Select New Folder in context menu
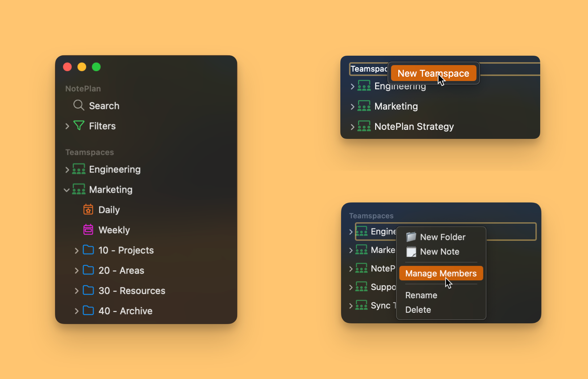Viewport: 588px width, 379px height. click(x=441, y=237)
